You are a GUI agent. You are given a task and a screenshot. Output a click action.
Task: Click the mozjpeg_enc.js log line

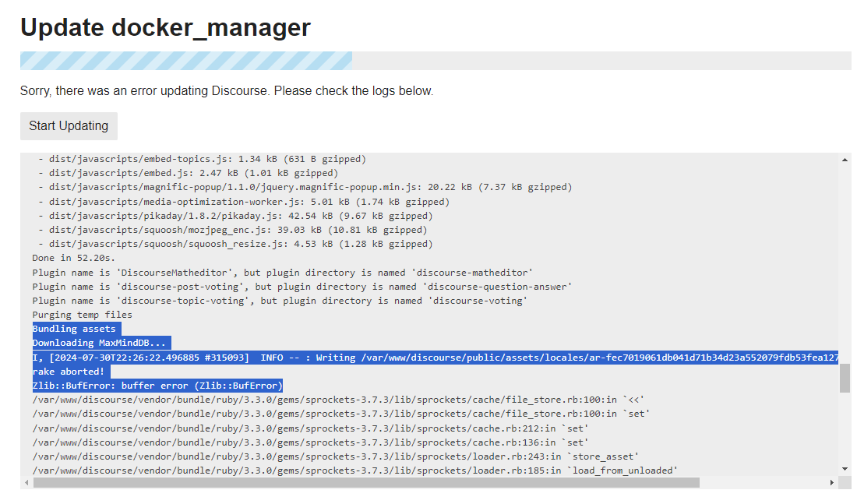pyautogui.click(x=232, y=230)
